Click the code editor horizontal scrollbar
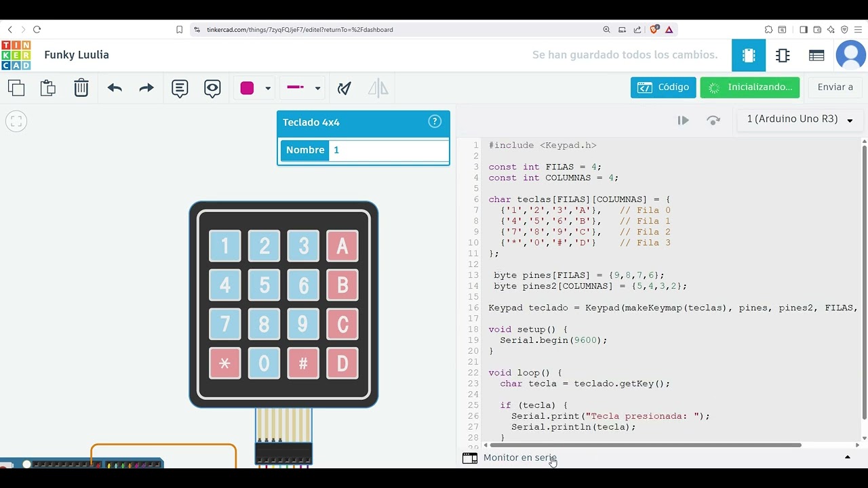Image resolution: width=868 pixels, height=488 pixels. pos(644,445)
